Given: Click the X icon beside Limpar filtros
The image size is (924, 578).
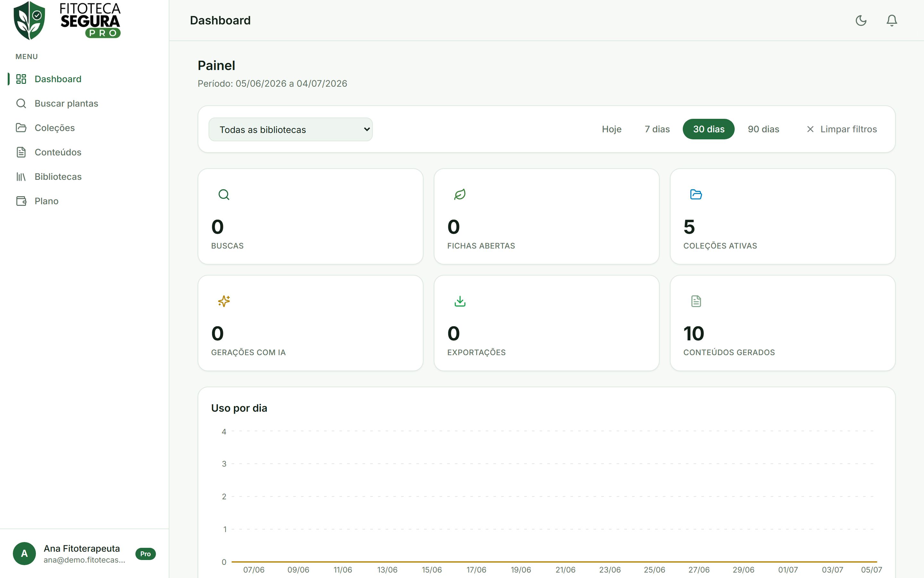Looking at the screenshot, I should pyautogui.click(x=810, y=129).
